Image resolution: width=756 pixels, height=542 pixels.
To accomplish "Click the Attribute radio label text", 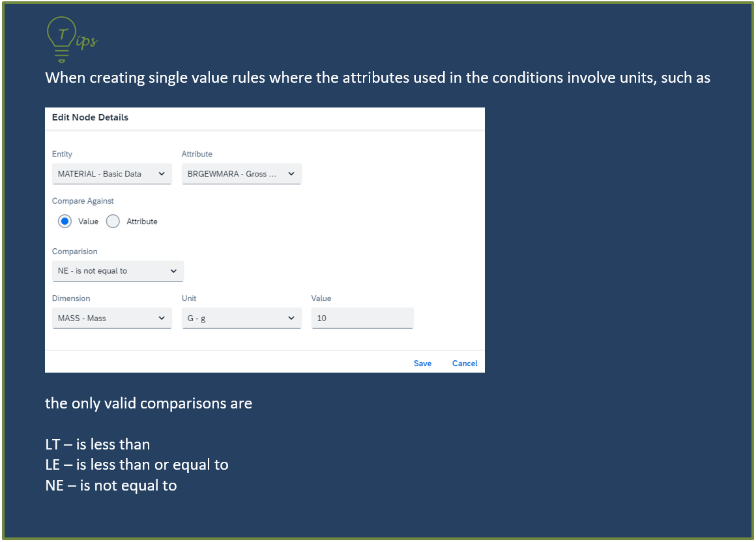I will coord(142,221).
